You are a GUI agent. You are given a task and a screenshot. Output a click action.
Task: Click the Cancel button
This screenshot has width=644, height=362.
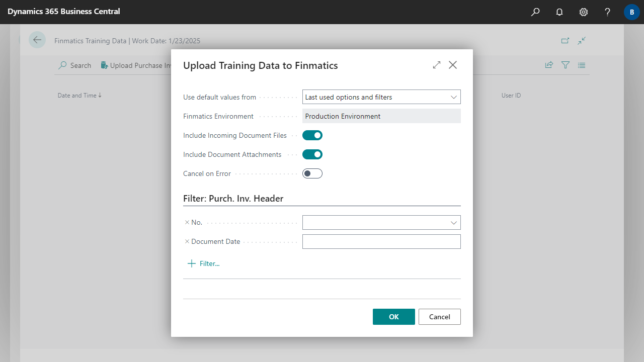point(440,317)
